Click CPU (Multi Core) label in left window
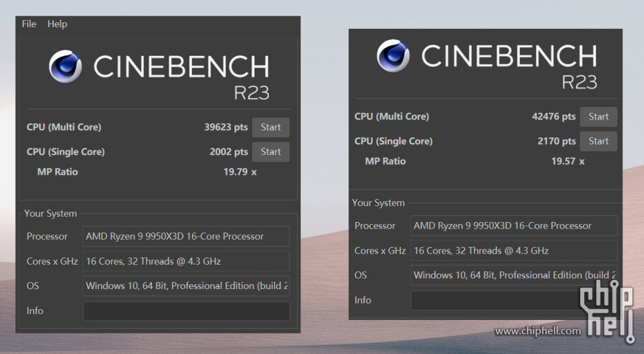The width and height of the screenshot is (644, 354). point(64,127)
